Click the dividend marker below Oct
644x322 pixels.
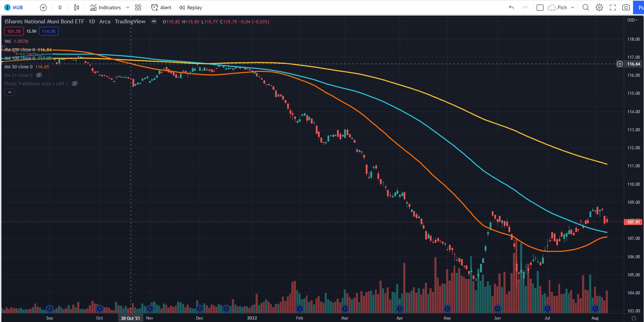(x=99, y=309)
